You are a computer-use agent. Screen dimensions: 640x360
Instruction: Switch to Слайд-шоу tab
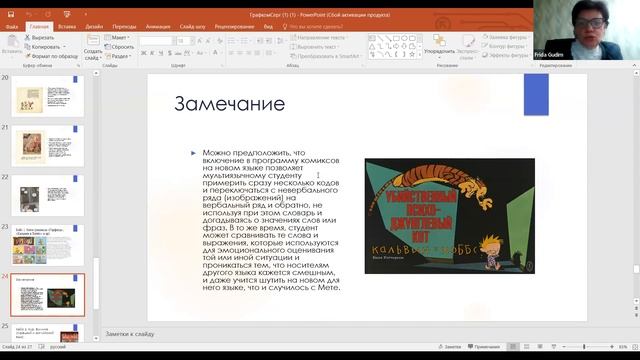click(192, 27)
